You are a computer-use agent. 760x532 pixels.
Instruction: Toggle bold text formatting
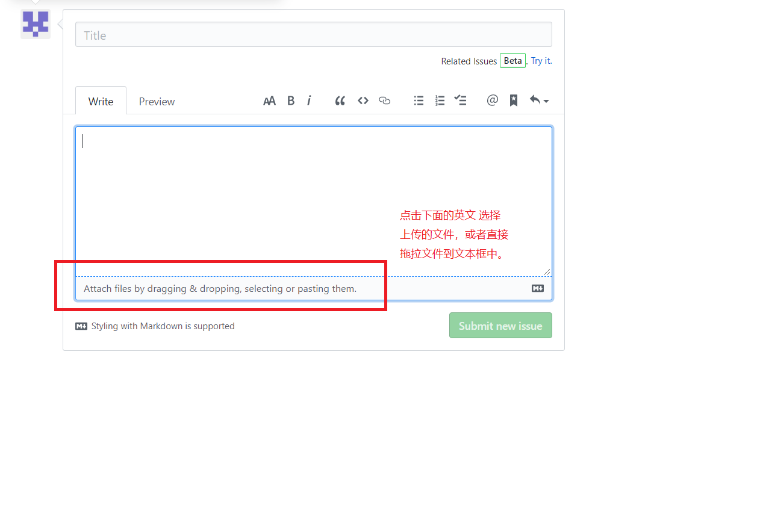(291, 101)
